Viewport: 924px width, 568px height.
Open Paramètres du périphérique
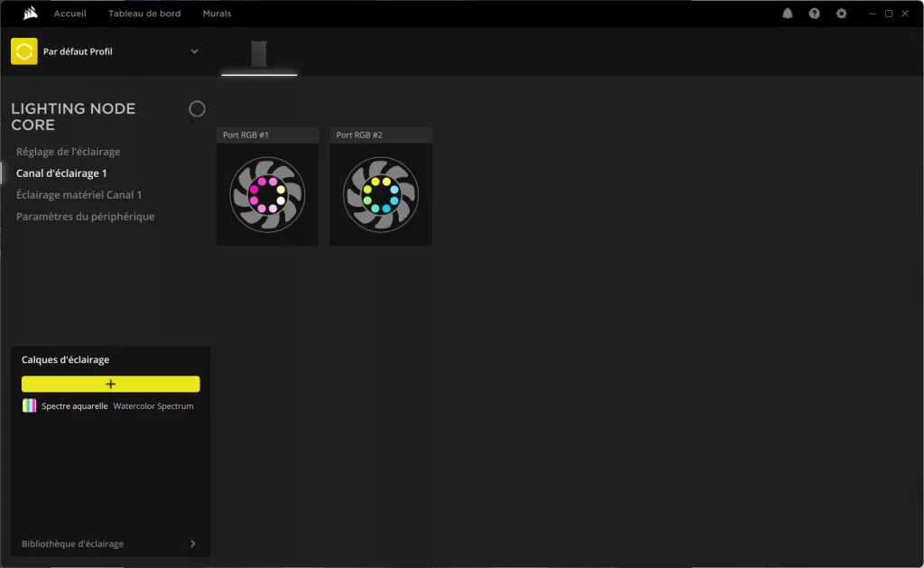coord(86,217)
